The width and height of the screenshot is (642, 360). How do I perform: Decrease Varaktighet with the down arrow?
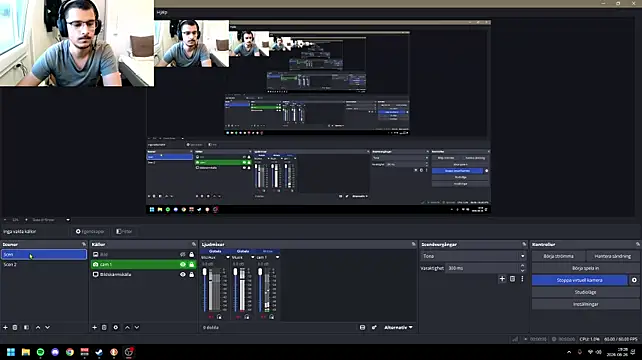coord(522,271)
